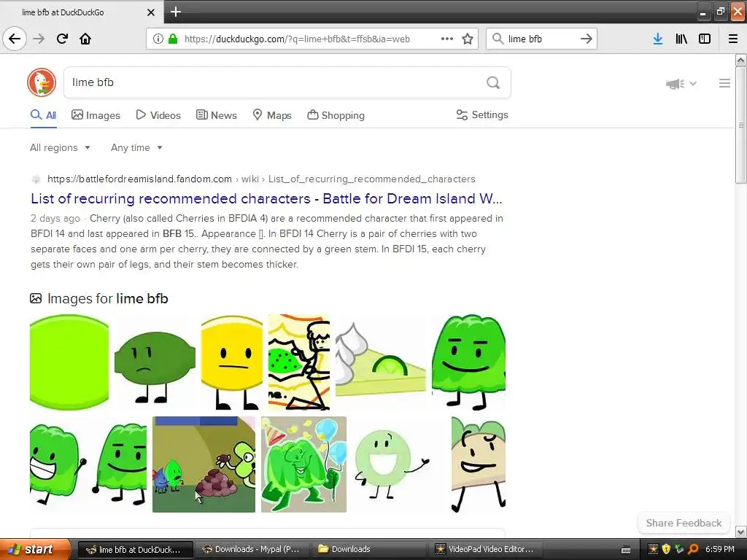
Task: Open the key lime pie slice image
Action: coord(381,362)
